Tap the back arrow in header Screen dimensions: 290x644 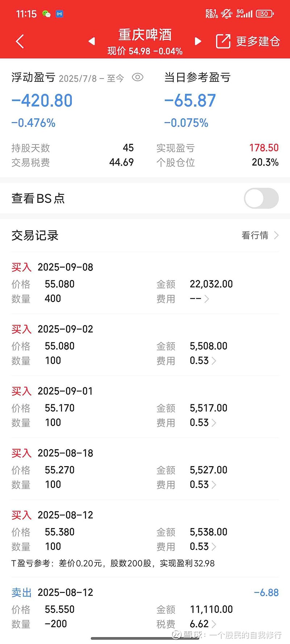coord(20,41)
